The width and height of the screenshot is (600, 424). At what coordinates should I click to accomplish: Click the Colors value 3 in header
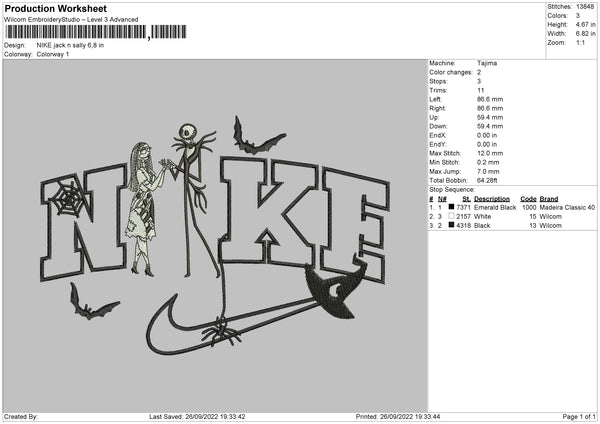tap(578, 16)
